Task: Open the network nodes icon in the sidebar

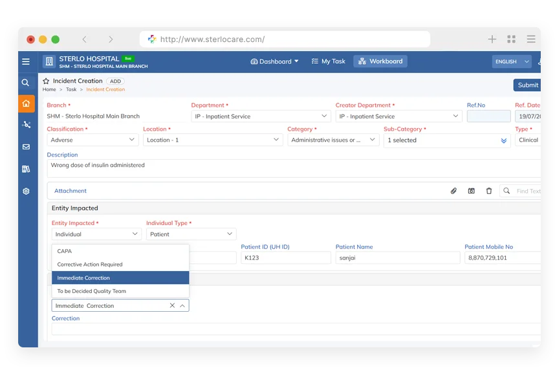Action: 26,125
